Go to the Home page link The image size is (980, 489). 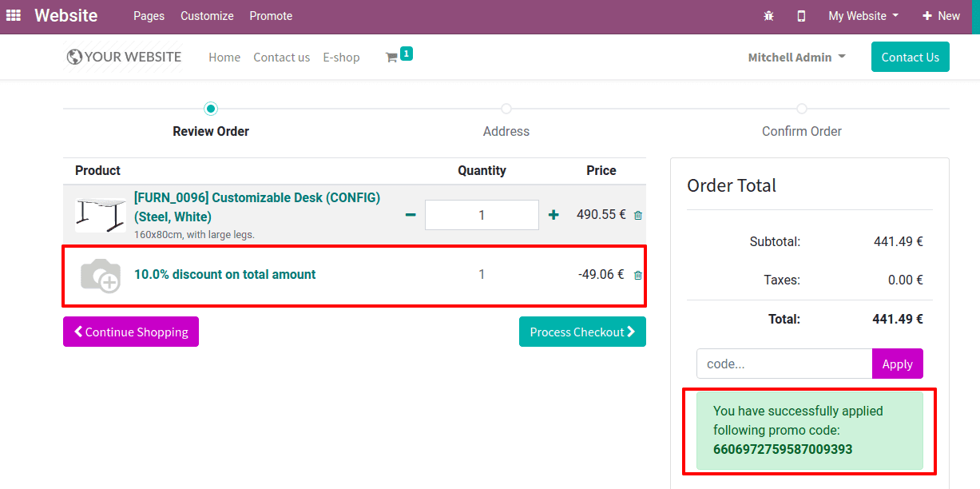click(x=224, y=58)
